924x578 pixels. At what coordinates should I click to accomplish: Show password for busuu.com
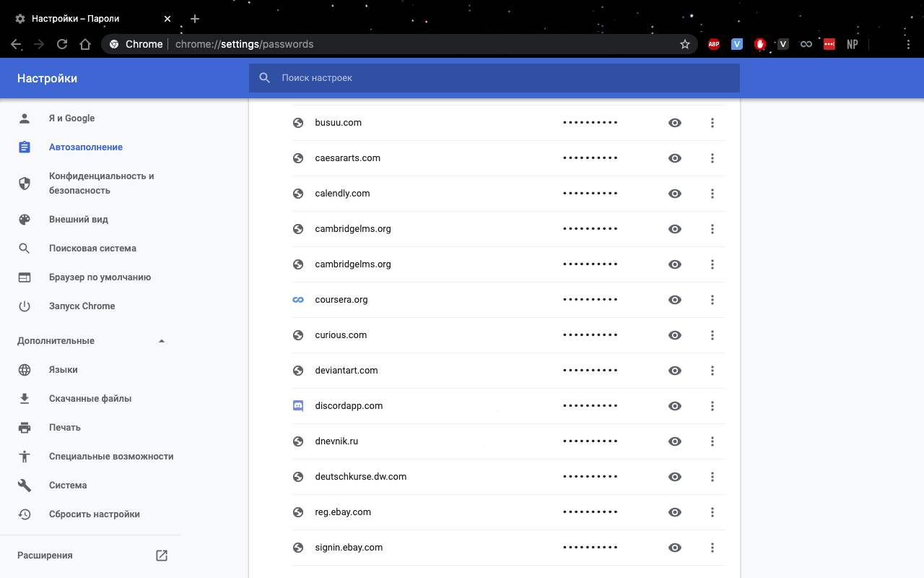coord(675,123)
